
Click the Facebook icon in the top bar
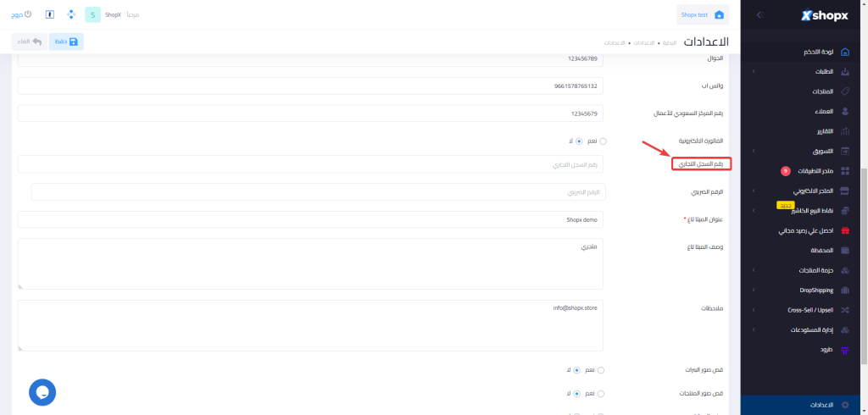pyautogui.click(x=49, y=14)
